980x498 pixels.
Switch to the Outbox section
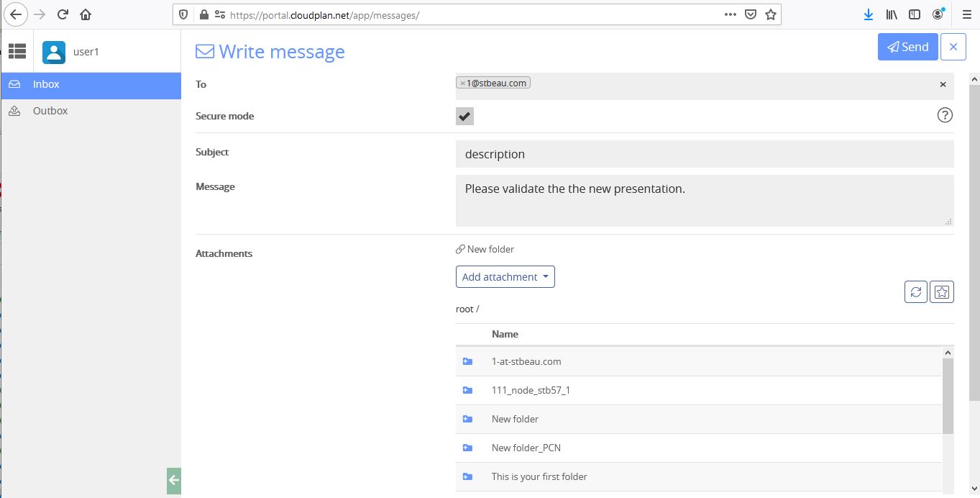tap(50, 110)
